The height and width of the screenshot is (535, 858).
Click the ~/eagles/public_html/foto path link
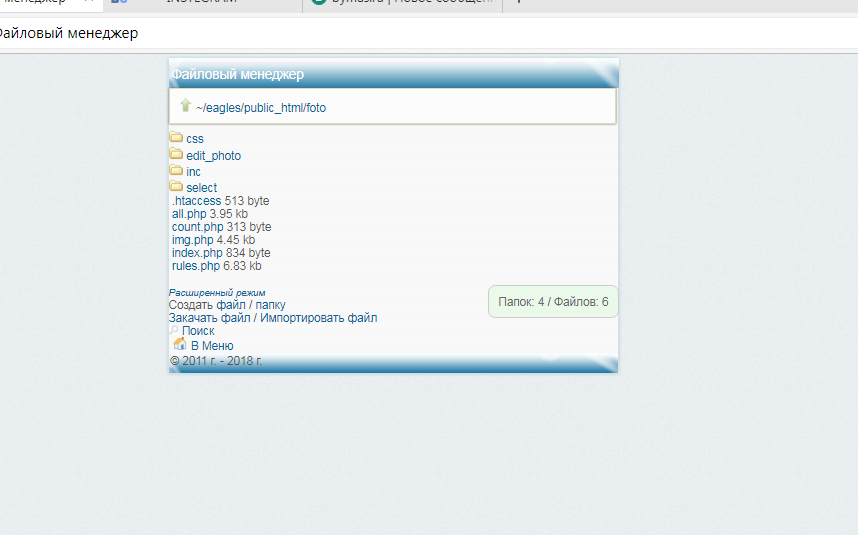click(x=261, y=108)
